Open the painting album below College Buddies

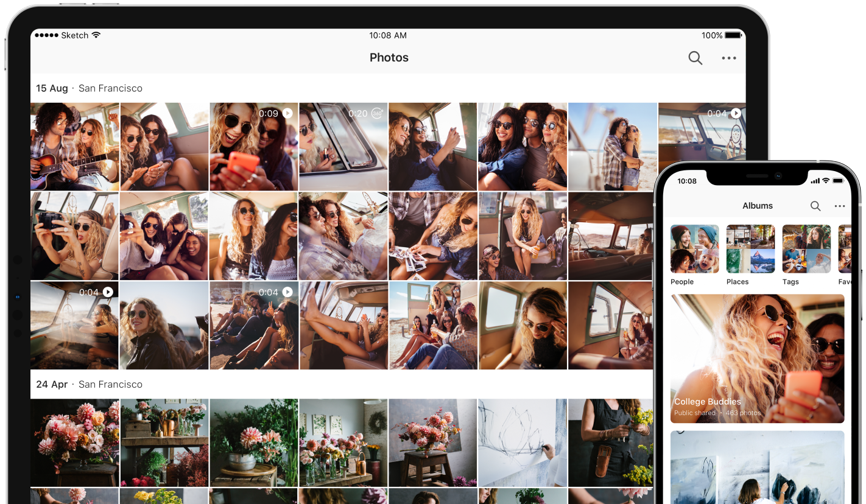pos(757,467)
